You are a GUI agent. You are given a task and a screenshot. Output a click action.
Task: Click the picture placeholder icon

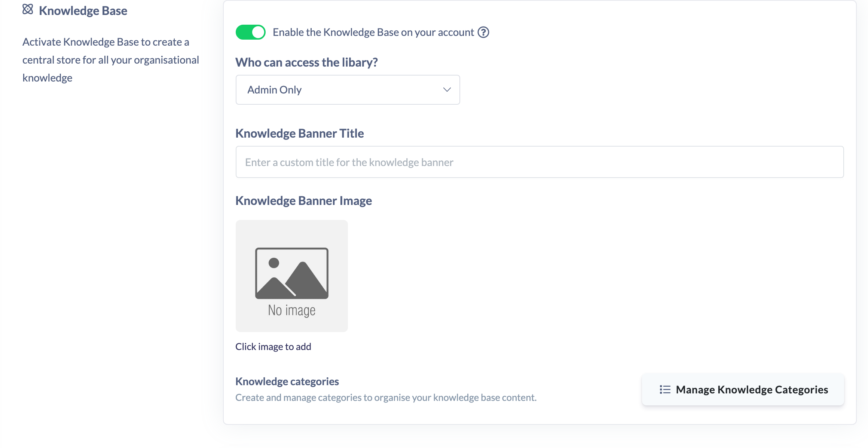click(292, 273)
